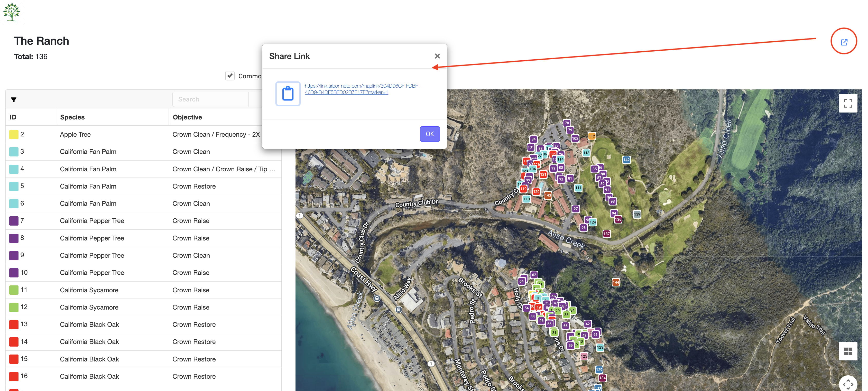The height and width of the screenshot is (391, 868).
Task: Click map marker 143
Action: (x=548, y=195)
